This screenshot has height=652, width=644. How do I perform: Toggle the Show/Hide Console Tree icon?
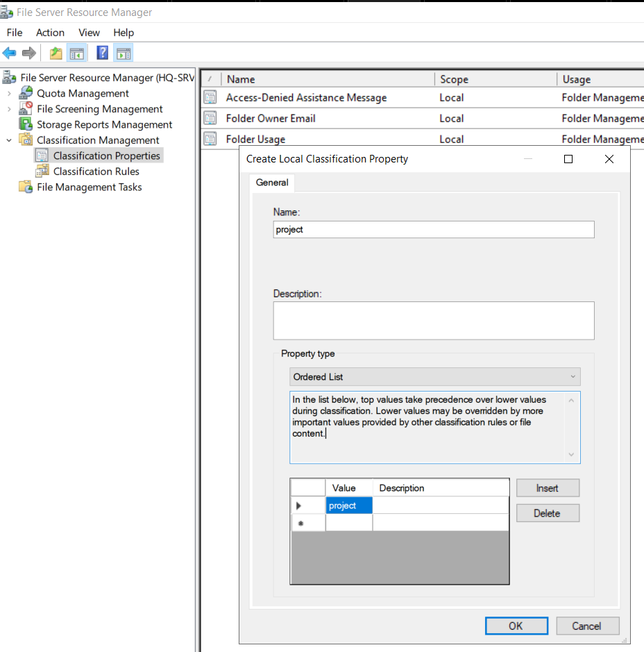[x=77, y=53]
